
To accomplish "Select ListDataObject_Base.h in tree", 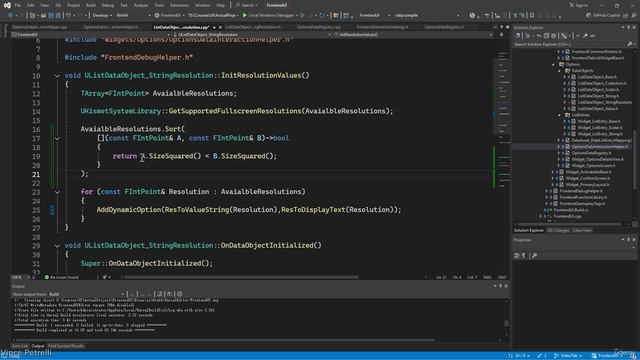I will (597, 77).
